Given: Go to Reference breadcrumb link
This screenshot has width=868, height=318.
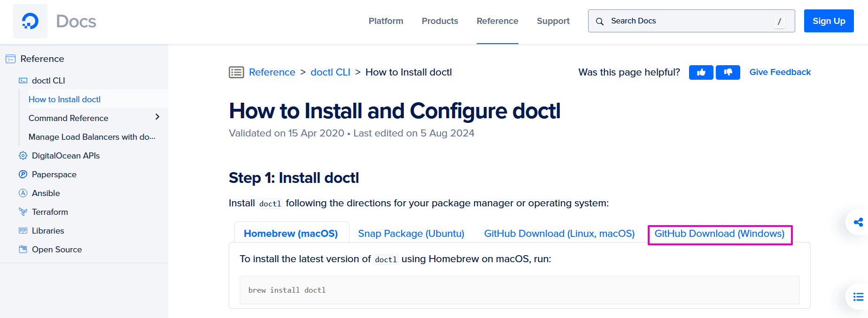Looking at the screenshot, I should 272,72.
